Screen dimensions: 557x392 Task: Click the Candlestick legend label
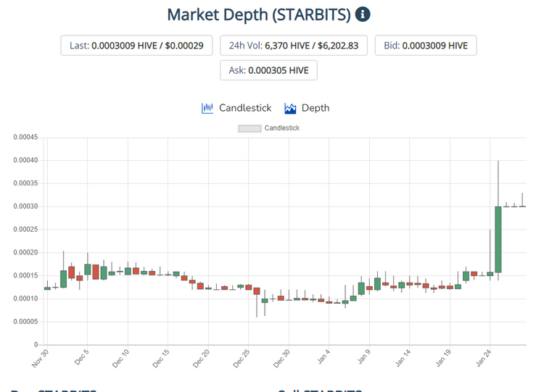click(x=282, y=128)
